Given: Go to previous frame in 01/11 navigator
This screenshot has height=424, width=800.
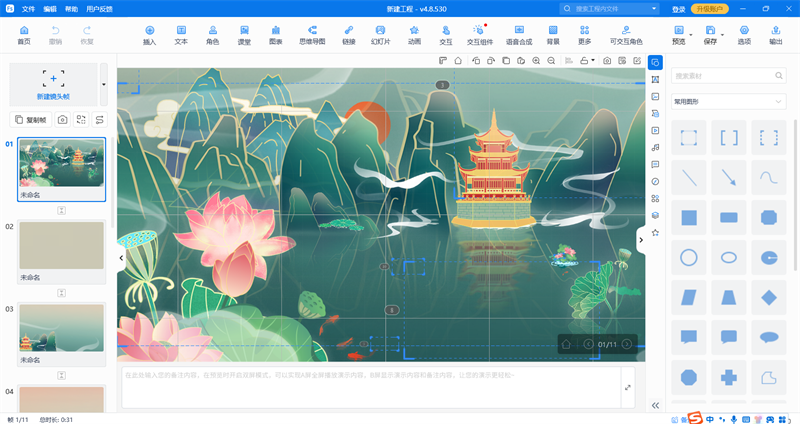Looking at the screenshot, I should 588,344.
